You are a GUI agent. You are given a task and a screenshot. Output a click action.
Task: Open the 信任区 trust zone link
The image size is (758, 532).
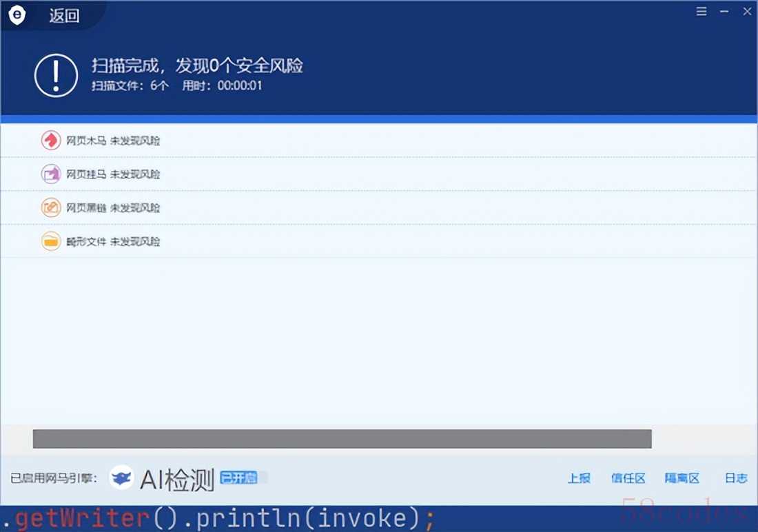coord(628,478)
